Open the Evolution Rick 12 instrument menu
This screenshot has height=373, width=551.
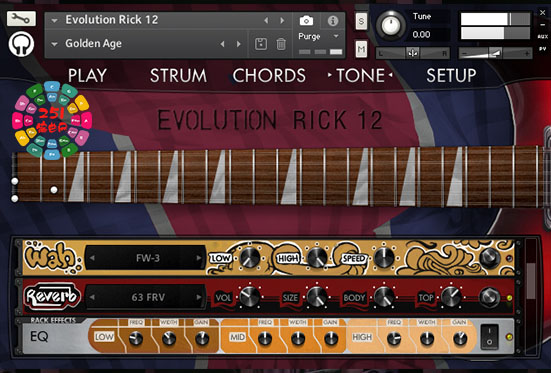click(x=54, y=20)
